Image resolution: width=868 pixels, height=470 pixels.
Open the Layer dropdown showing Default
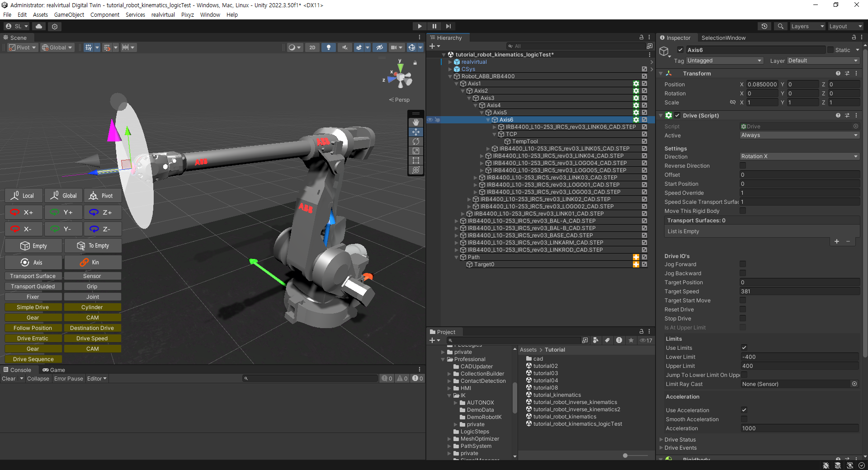823,61
